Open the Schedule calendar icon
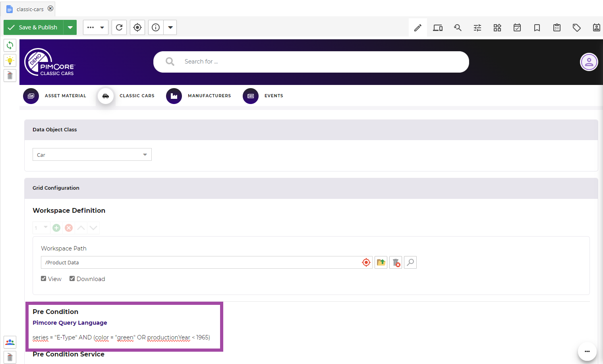The width and height of the screenshot is (603, 364). (x=517, y=27)
